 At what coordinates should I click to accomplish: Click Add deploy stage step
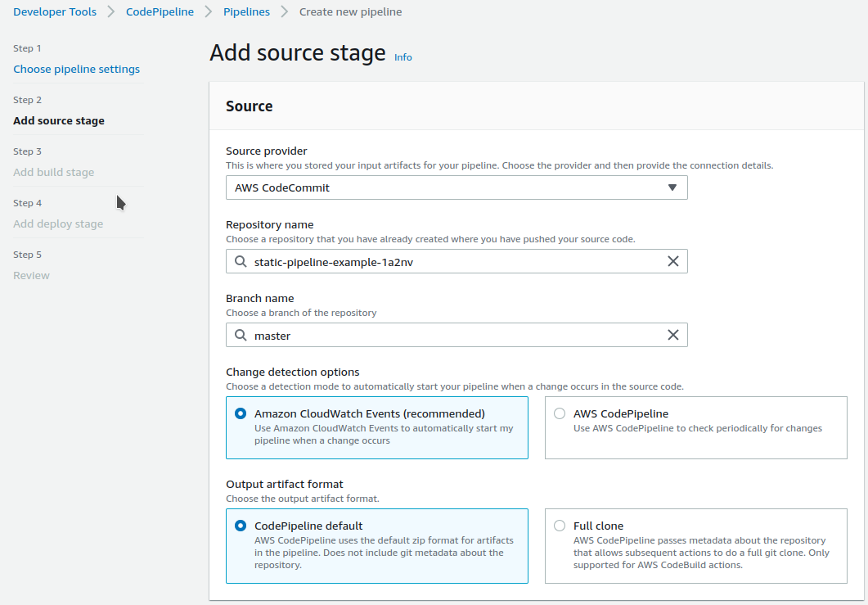tap(58, 223)
